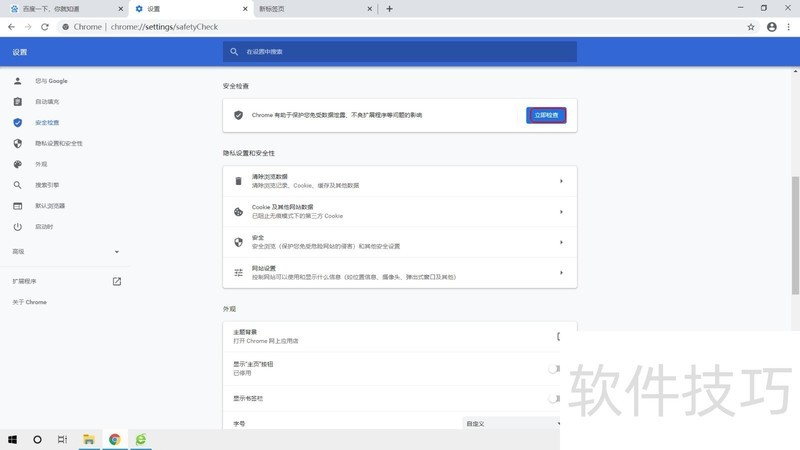Reload the current page

pos(45,27)
